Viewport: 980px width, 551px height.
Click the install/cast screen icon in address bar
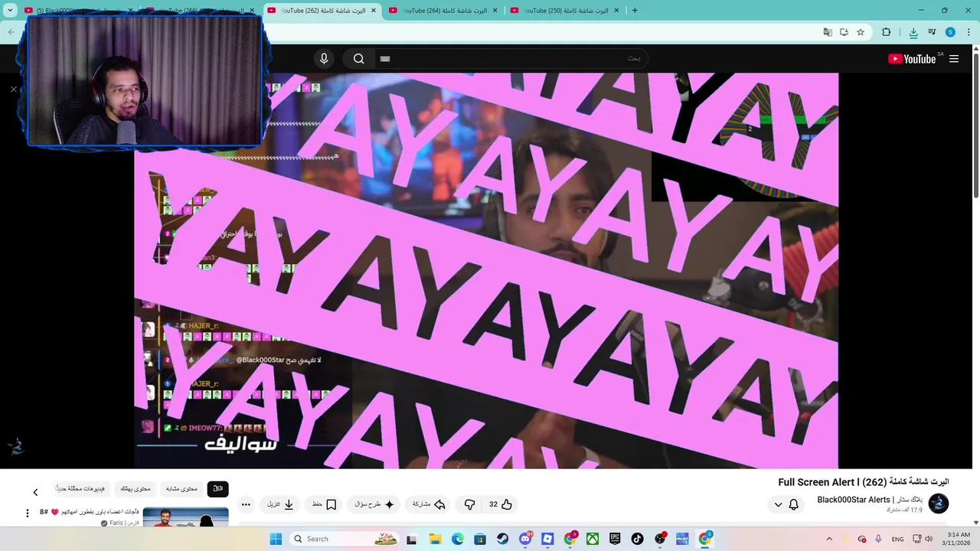[x=844, y=32]
